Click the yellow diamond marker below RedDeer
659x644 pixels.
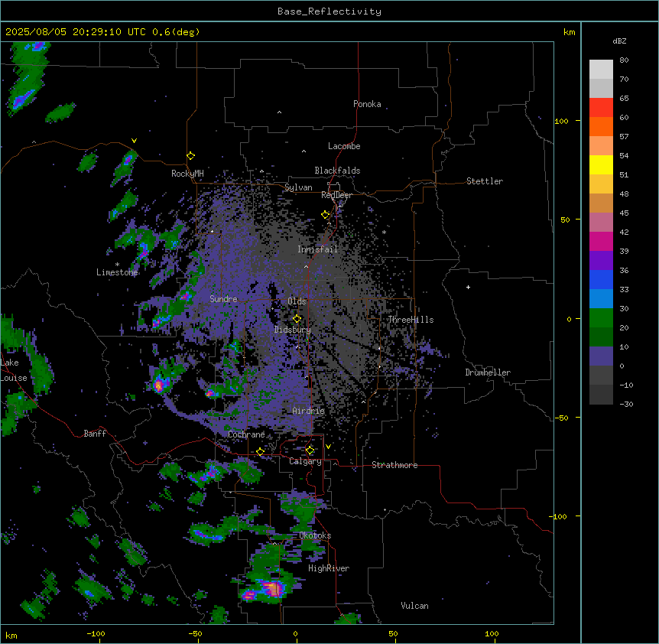click(x=326, y=215)
